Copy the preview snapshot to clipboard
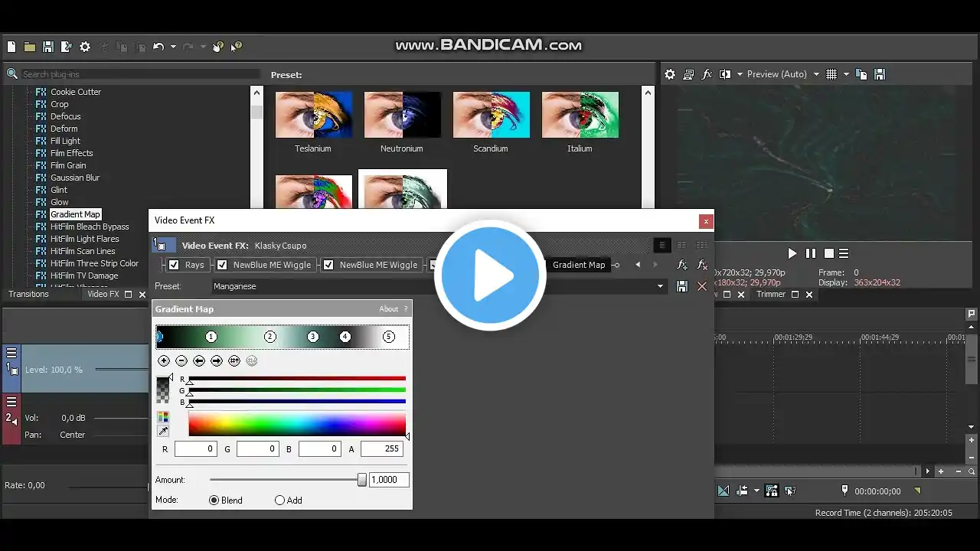This screenshot has height=551, width=980. 861,74
